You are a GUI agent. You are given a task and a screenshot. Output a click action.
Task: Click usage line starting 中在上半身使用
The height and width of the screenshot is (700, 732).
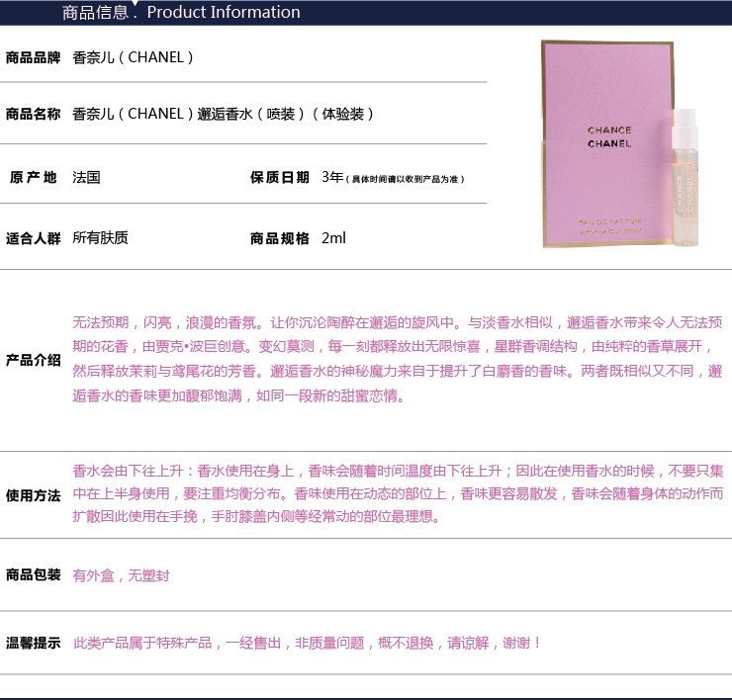click(398, 493)
